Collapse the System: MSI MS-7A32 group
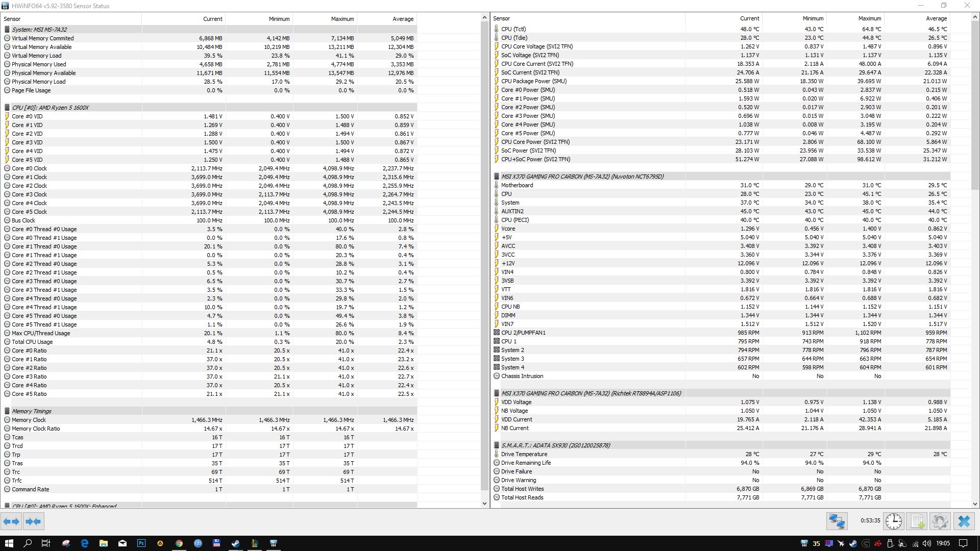This screenshot has height=551, width=980. [x=39, y=30]
